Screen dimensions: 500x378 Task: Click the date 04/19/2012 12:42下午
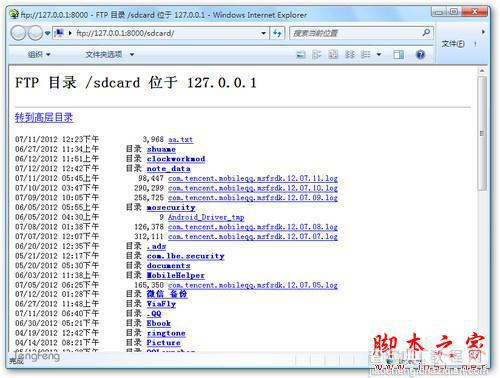point(57,333)
